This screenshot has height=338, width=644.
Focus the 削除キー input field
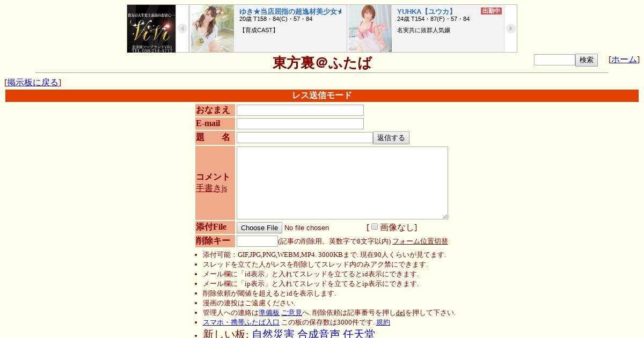click(257, 241)
